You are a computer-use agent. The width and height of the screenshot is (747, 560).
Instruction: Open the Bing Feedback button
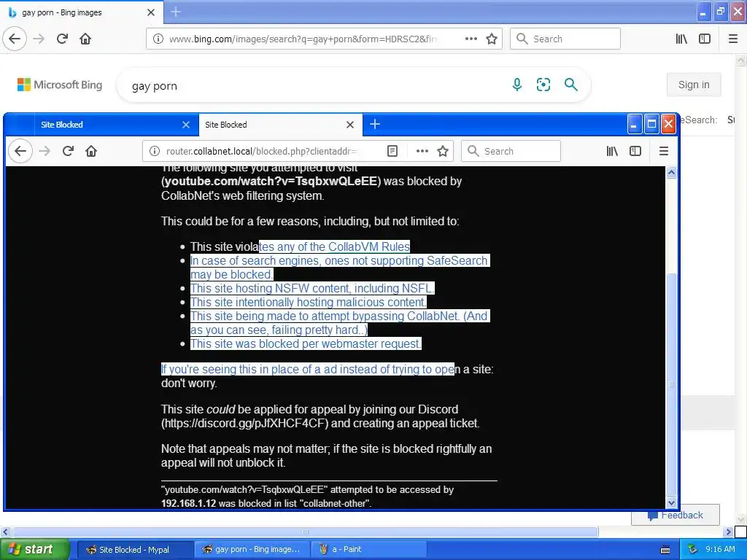click(x=676, y=516)
